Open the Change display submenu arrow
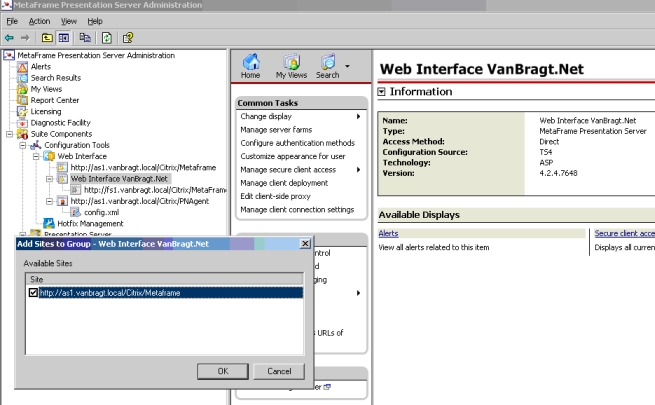The width and height of the screenshot is (655, 405). [358, 116]
